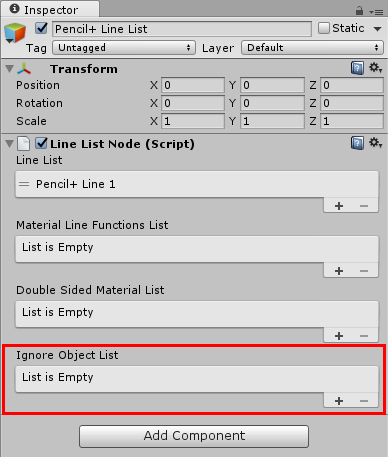This screenshot has height=457, width=388.
Task: Click the Inspector lock icon
Action: [359, 11]
